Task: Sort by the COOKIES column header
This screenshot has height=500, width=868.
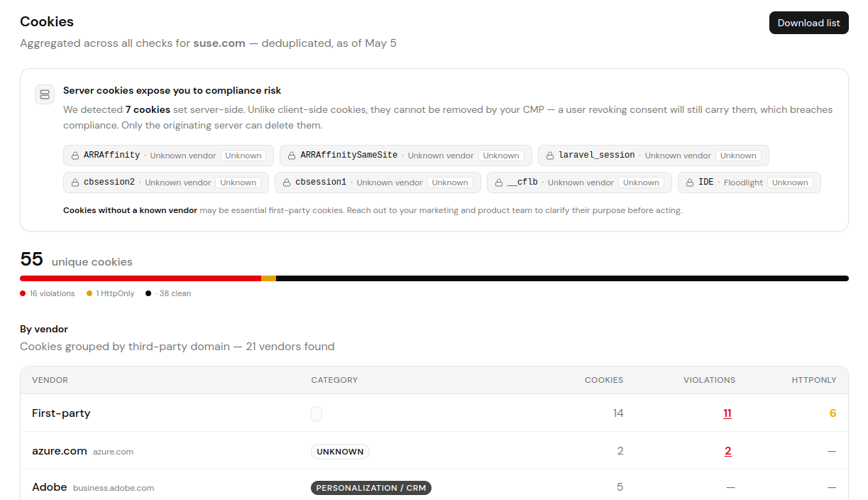Action: pyautogui.click(x=604, y=380)
